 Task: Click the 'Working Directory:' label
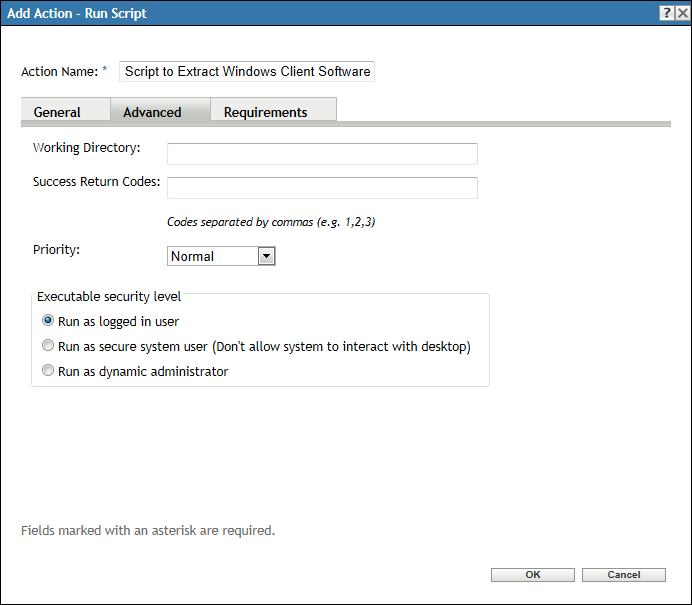[x=86, y=147]
